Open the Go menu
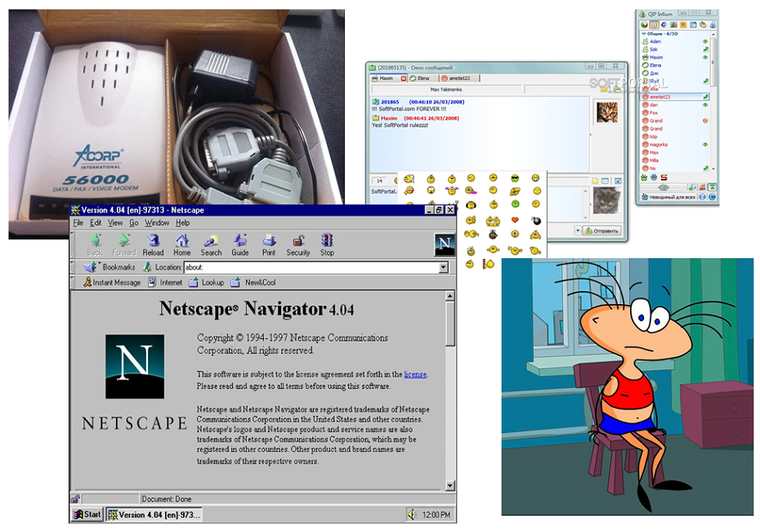Image resolution: width=760 pixels, height=532 pixels. pos(134,223)
